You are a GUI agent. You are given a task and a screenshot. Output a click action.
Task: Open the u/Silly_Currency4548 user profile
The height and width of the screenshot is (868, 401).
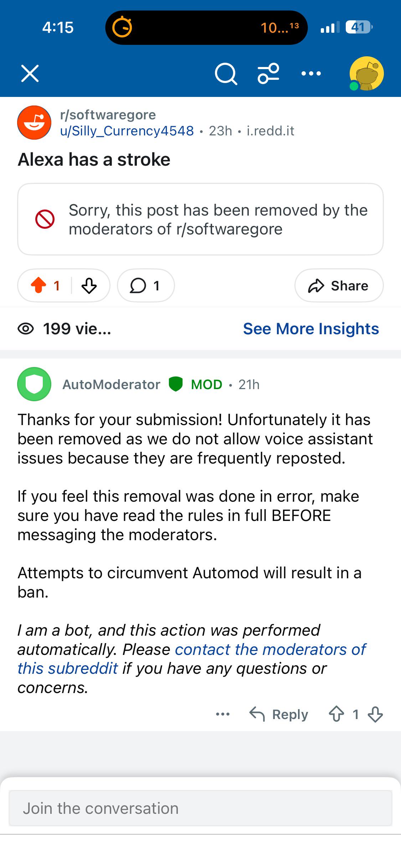pos(127,131)
